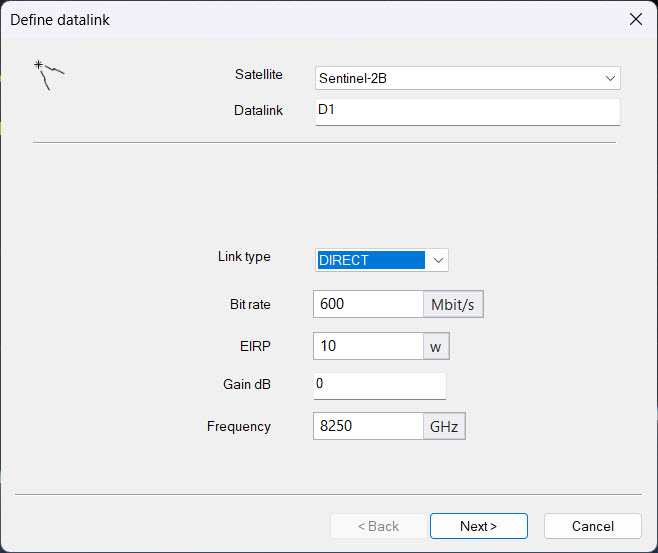Expand the Link type dropdown arrow
The height and width of the screenshot is (553, 658).
(438, 260)
